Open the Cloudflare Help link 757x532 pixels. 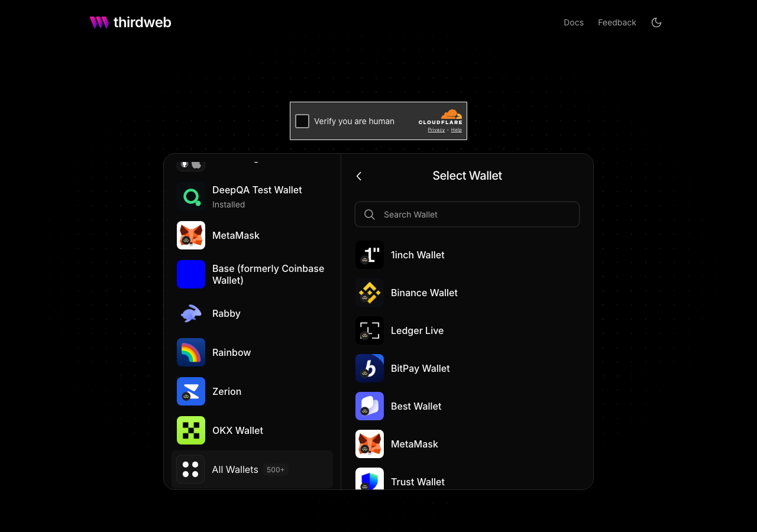tap(457, 129)
